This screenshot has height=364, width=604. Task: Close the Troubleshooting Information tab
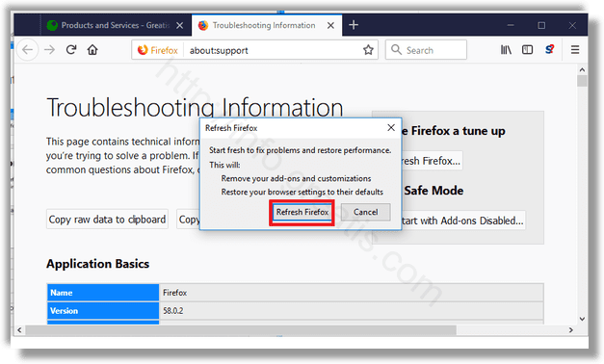click(330, 25)
